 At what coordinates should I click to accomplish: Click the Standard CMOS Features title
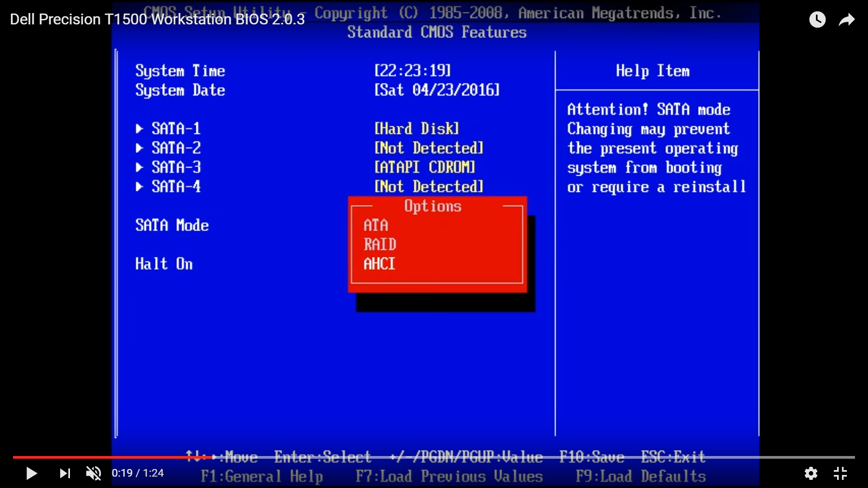pyautogui.click(x=437, y=33)
